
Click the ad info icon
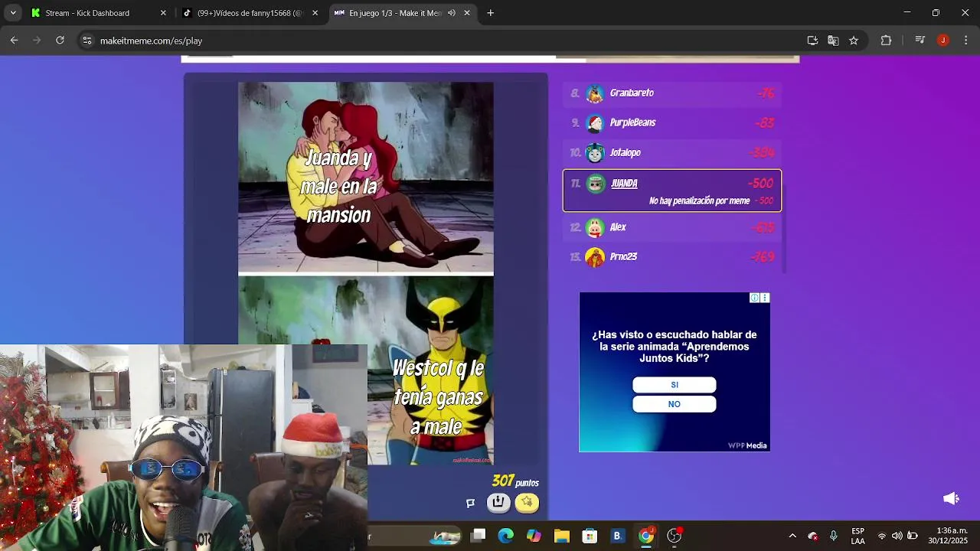[754, 298]
